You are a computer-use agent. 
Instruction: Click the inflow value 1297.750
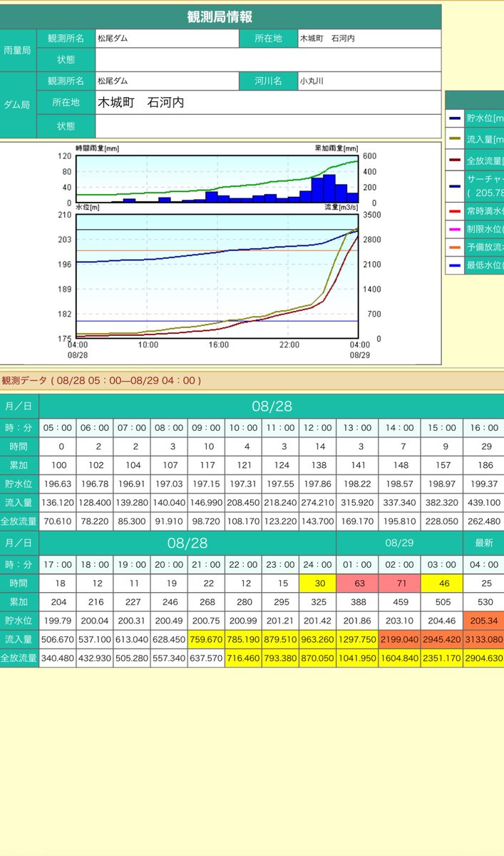pyautogui.click(x=357, y=640)
